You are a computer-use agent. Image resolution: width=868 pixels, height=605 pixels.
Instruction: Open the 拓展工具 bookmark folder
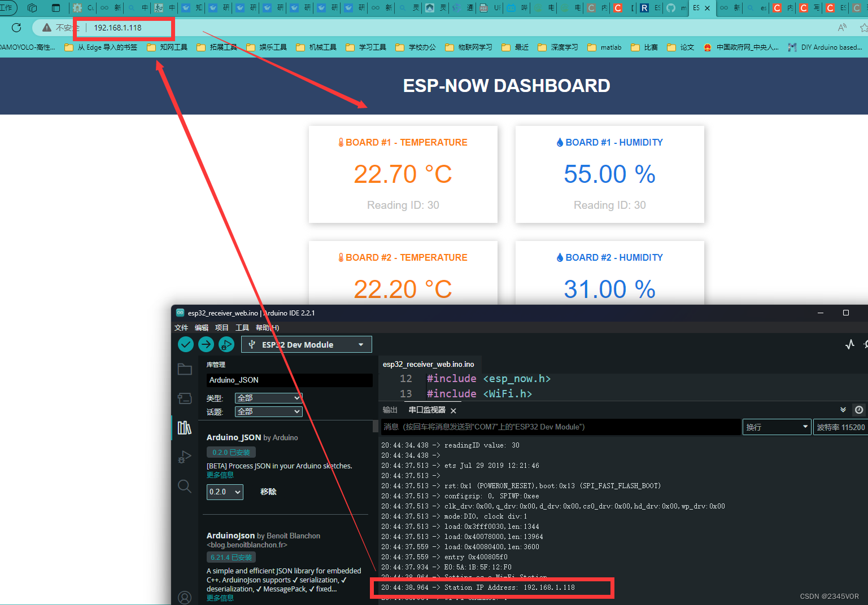point(217,47)
